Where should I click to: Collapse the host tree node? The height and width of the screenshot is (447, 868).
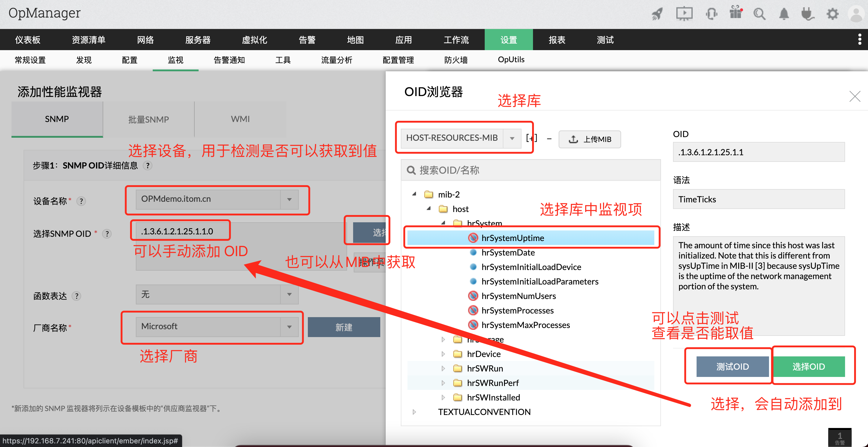[429, 209]
